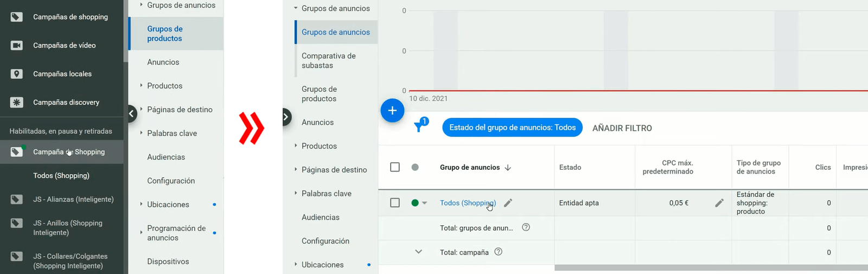Click tag icon beside JS - Alianzas
The image size is (868, 274).
[17, 199]
